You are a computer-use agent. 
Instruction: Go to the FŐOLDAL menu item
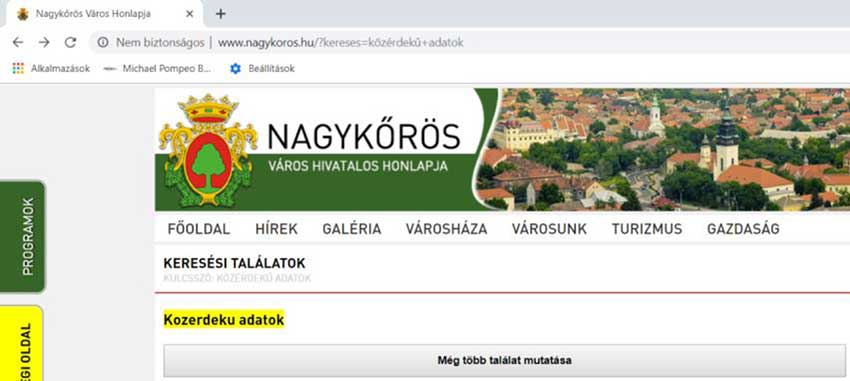pos(199,229)
